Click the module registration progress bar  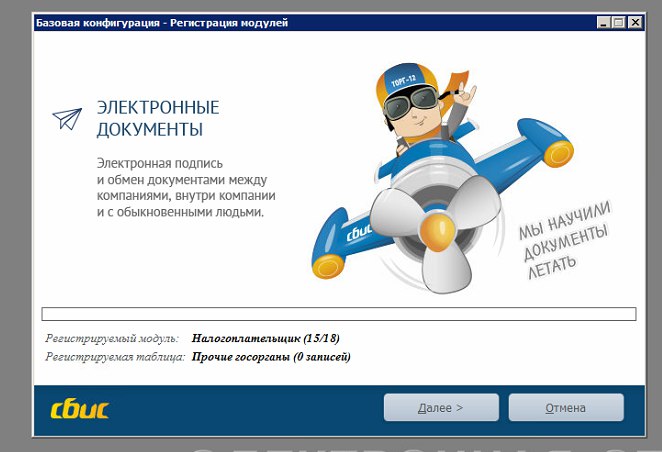coord(339,314)
